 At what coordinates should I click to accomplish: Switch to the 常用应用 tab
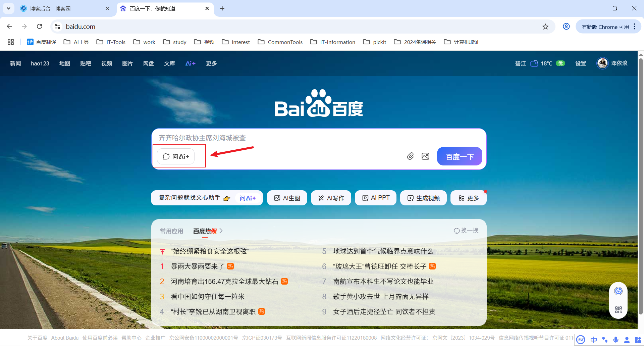point(171,231)
